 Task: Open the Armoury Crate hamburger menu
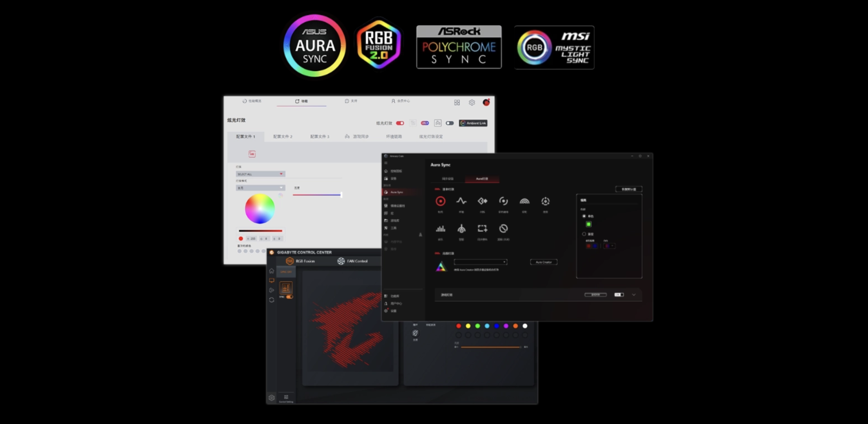386,163
